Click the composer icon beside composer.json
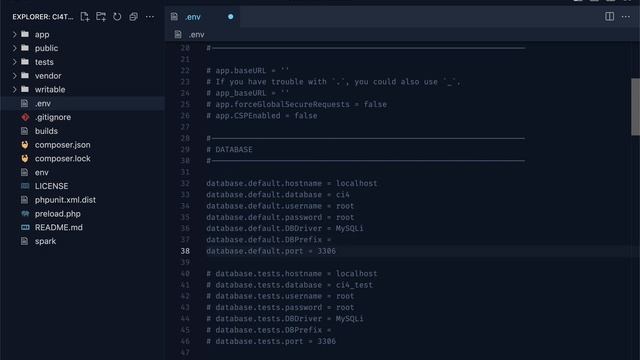 pos(25,144)
